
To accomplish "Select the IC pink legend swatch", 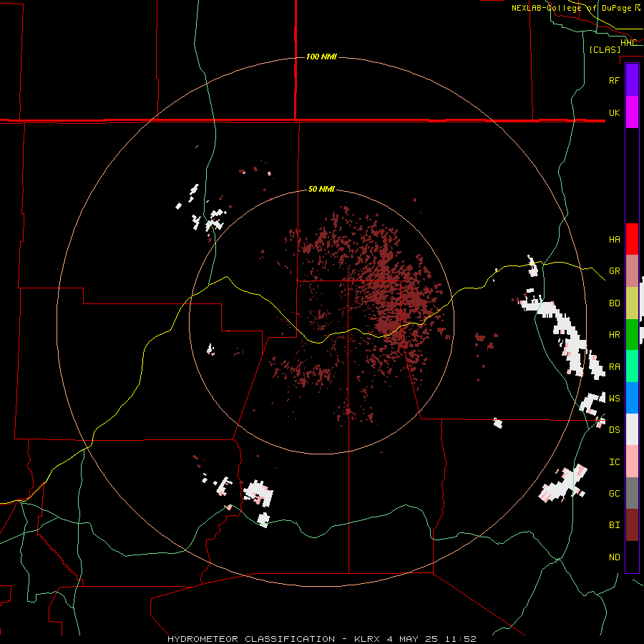I will [x=632, y=462].
